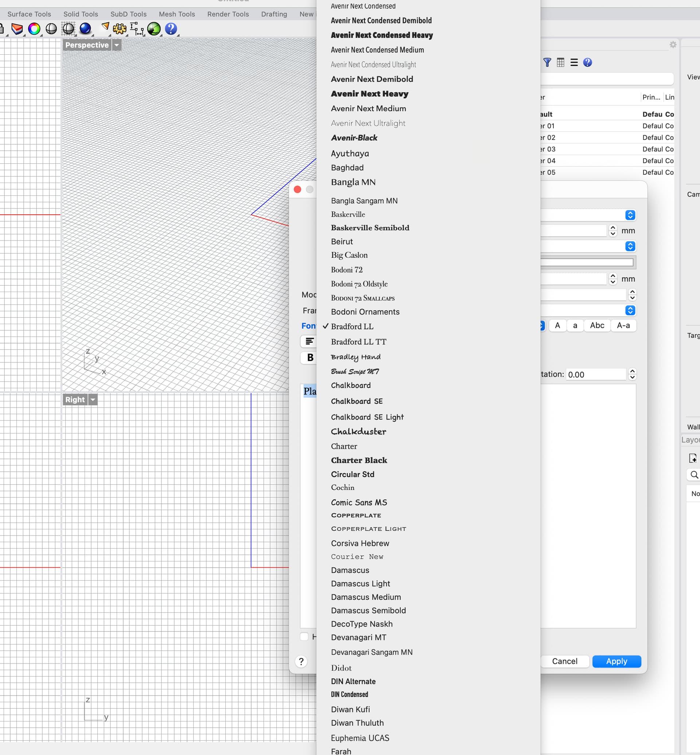700x755 pixels.
Task: Click the Right viewport title label
Action: pyautogui.click(x=75, y=400)
